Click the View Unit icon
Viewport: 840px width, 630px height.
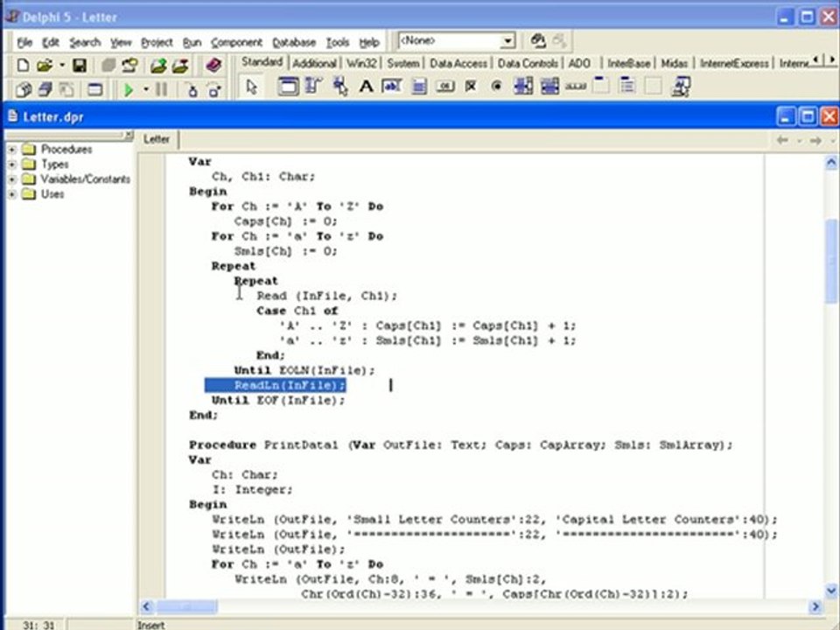pos(23,89)
